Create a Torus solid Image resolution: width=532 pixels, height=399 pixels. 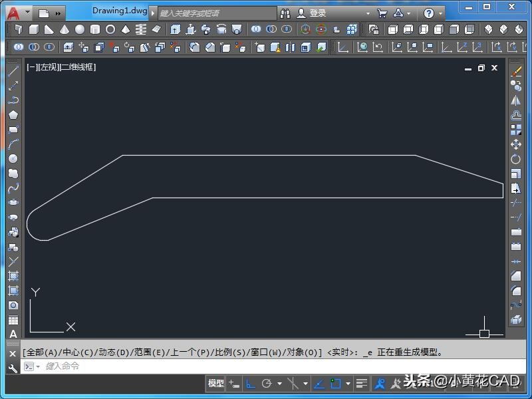coord(110,29)
